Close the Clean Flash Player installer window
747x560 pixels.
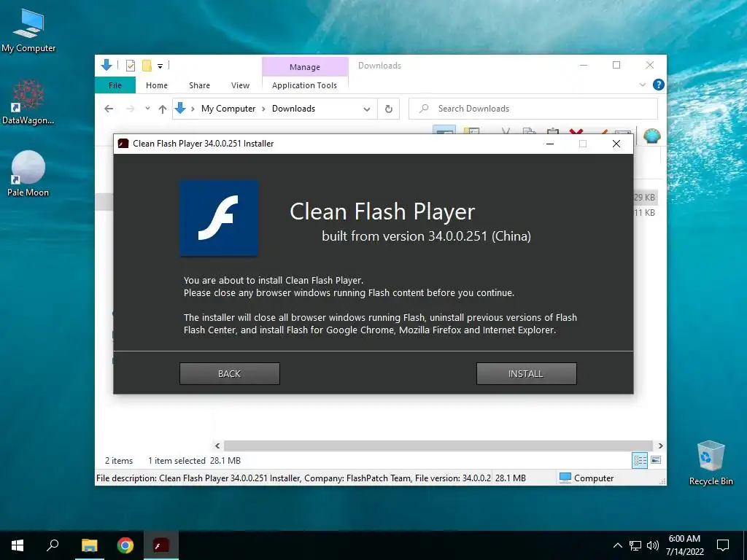[x=616, y=144]
